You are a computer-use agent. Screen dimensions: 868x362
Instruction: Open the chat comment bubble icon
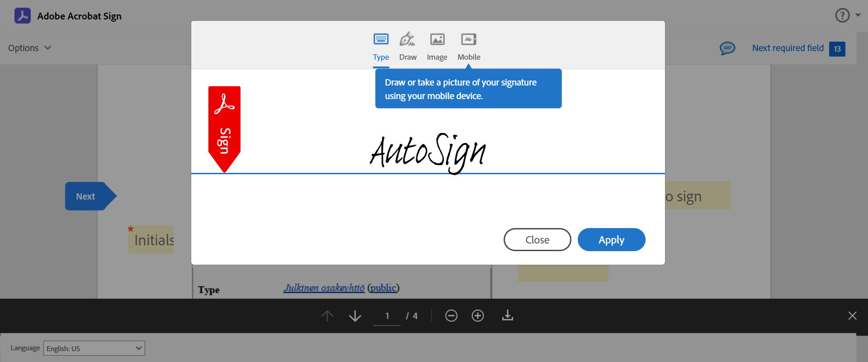coord(727,48)
